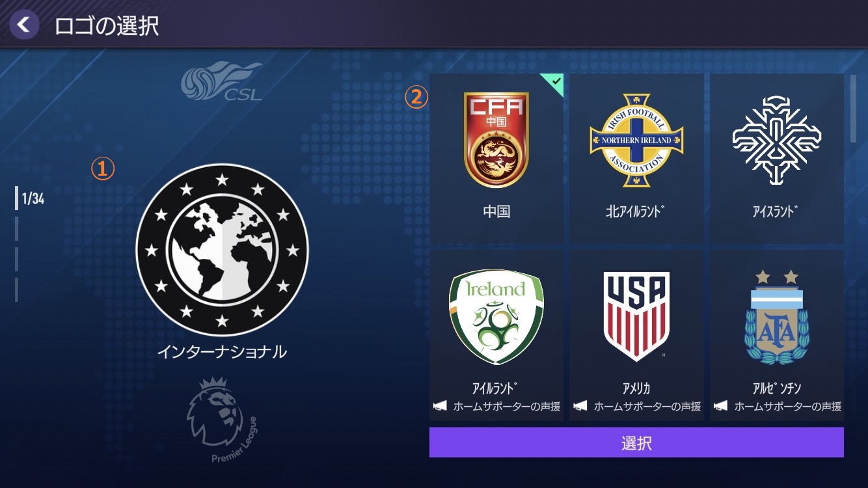Go back using the arrow button
Viewport: 868px width, 488px height.
coord(24,25)
